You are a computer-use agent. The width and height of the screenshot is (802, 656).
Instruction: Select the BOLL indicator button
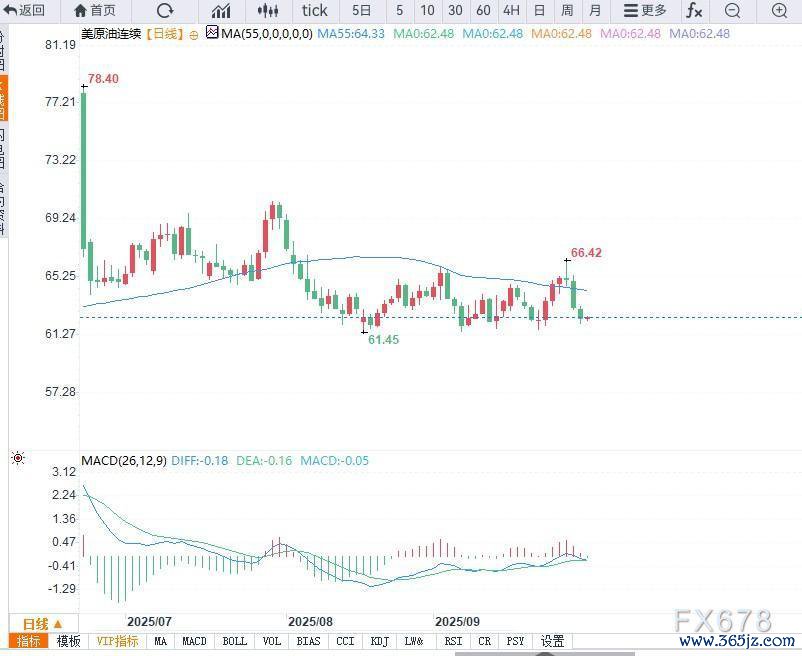pos(234,641)
